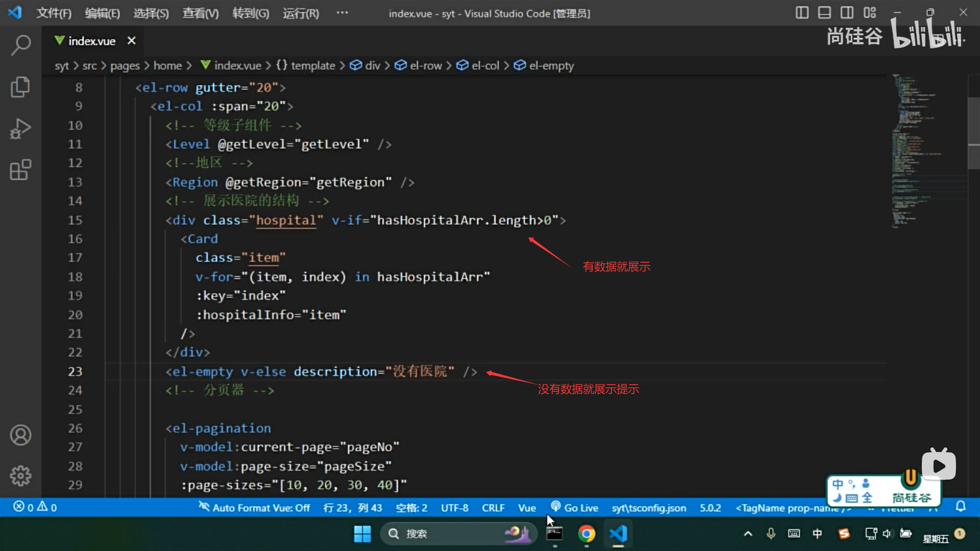Click the notifications bell in status bar
This screenshot has width=980, height=551.
[961, 507]
